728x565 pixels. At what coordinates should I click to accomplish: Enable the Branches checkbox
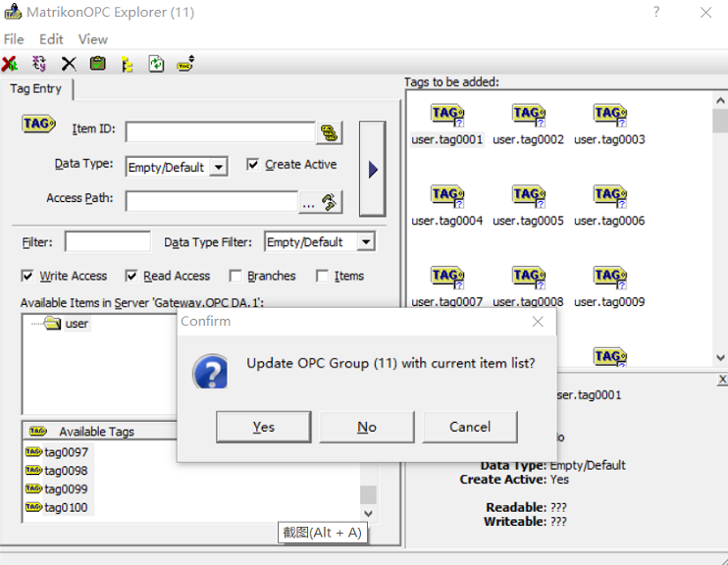tap(235, 276)
